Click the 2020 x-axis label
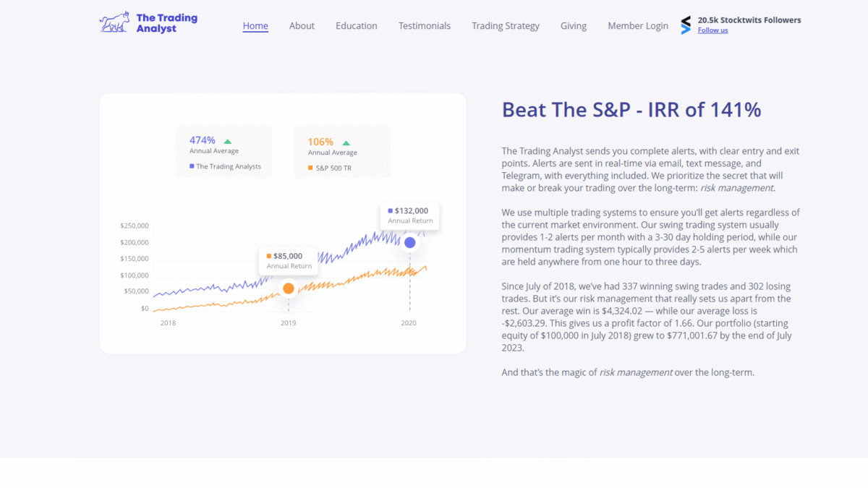This screenshot has width=868, height=488. coord(409,323)
